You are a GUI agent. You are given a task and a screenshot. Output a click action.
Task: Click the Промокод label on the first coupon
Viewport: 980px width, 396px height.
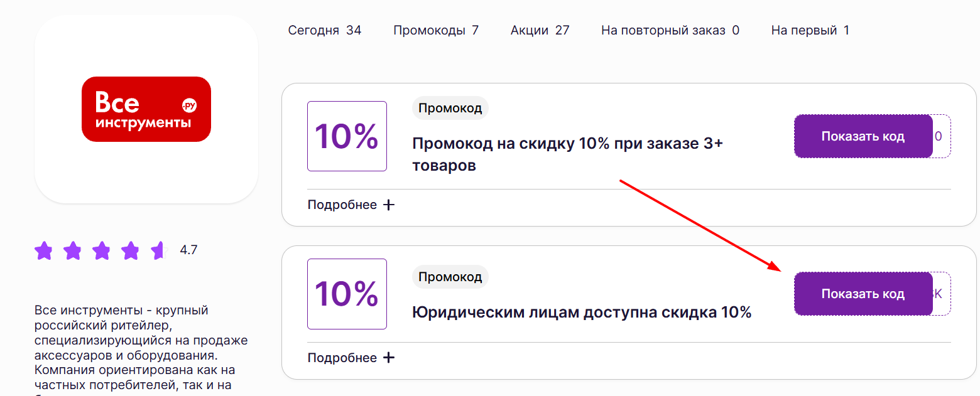450,108
